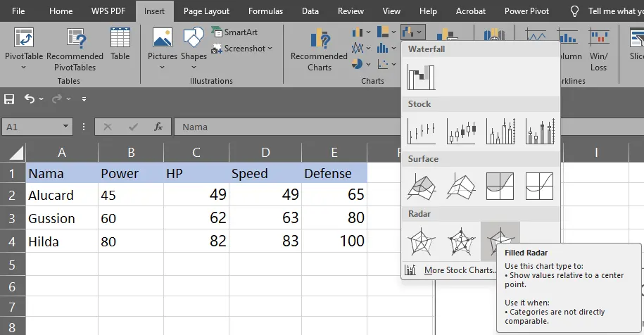This screenshot has width=644, height=335.
Task: Open the pie or doughnut chart dropdown
Action: (x=361, y=64)
